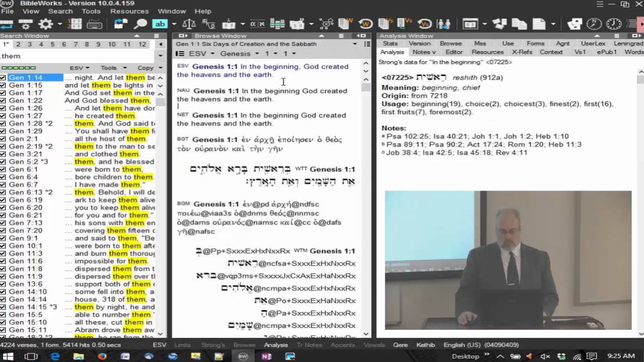Click the search results colored filter boxes
The height and width of the screenshot is (362, 644).
[18, 68]
